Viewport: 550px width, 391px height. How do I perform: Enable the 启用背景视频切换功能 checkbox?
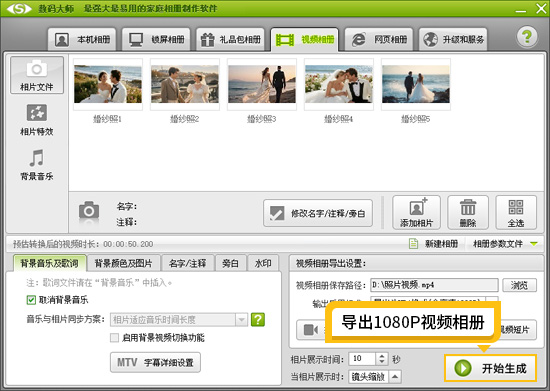(x=114, y=338)
